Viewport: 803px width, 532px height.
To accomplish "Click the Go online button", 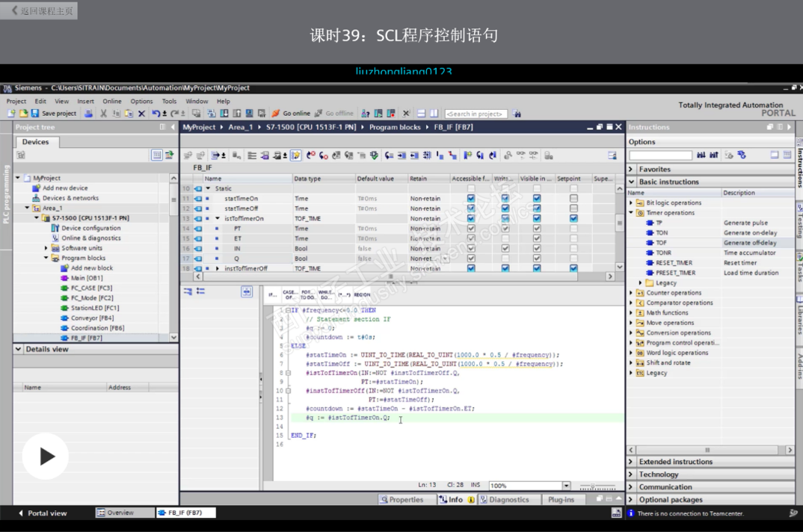I will click(291, 113).
